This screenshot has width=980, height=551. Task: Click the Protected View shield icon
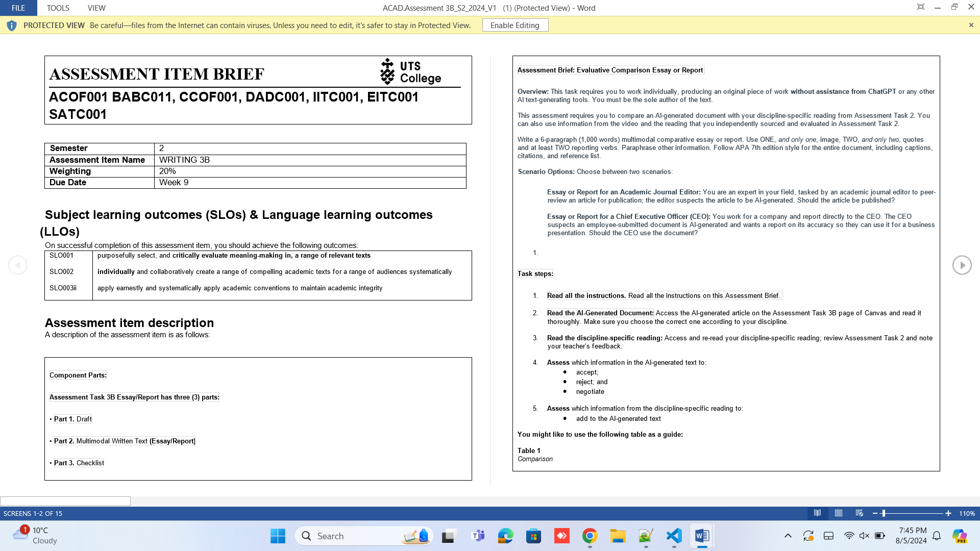tap(11, 25)
